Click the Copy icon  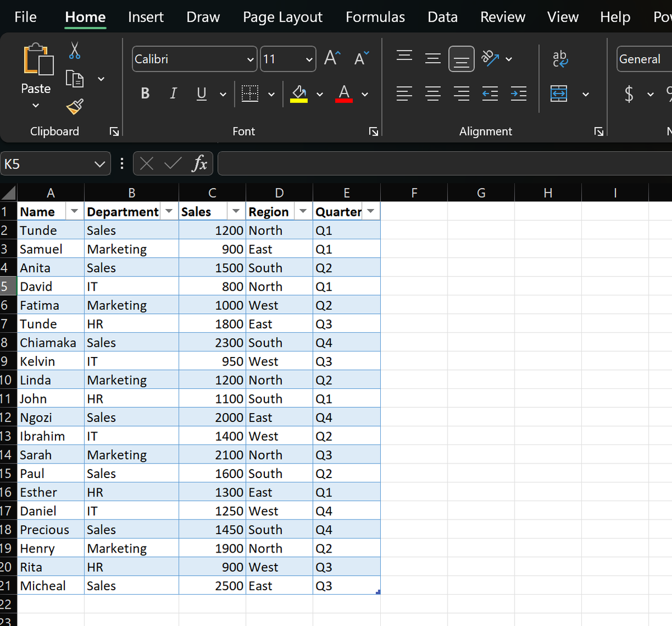click(x=74, y=78)
